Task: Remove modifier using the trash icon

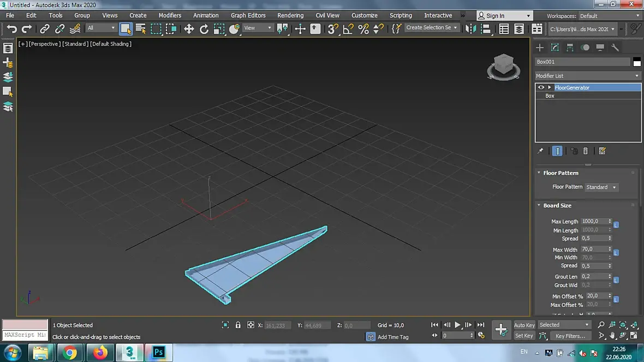Action: (586, 151)
